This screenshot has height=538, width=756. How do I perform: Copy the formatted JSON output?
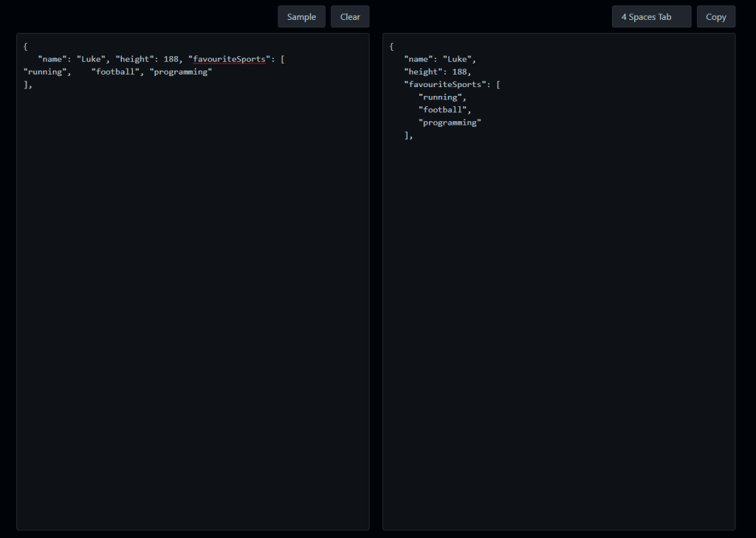(715, 16)
